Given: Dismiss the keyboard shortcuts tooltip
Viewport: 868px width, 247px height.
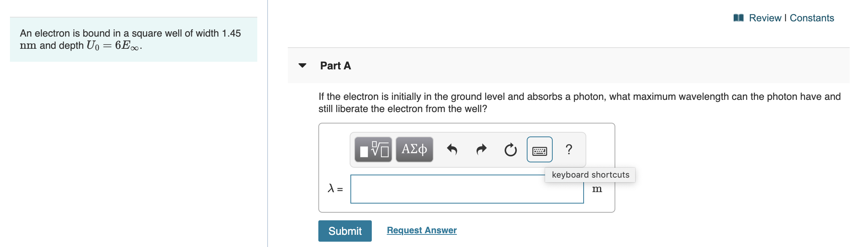Looking at the screenshot, I should click(590, 175).
